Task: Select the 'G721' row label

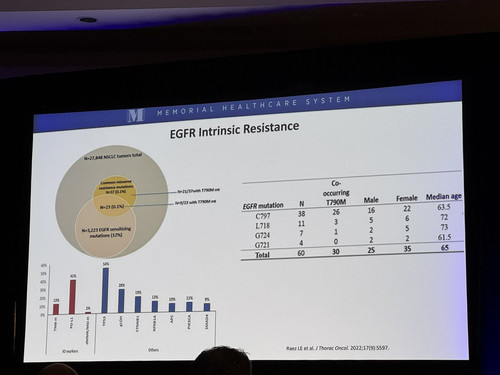Action: point(262,245)
